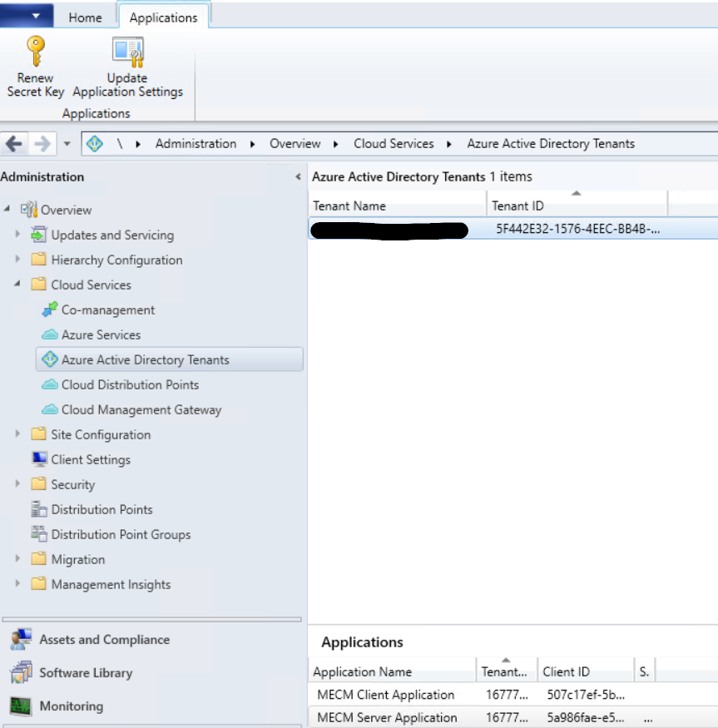718x728 pixels.
Task: Expand the Security folder
Action: pos(17,484)
